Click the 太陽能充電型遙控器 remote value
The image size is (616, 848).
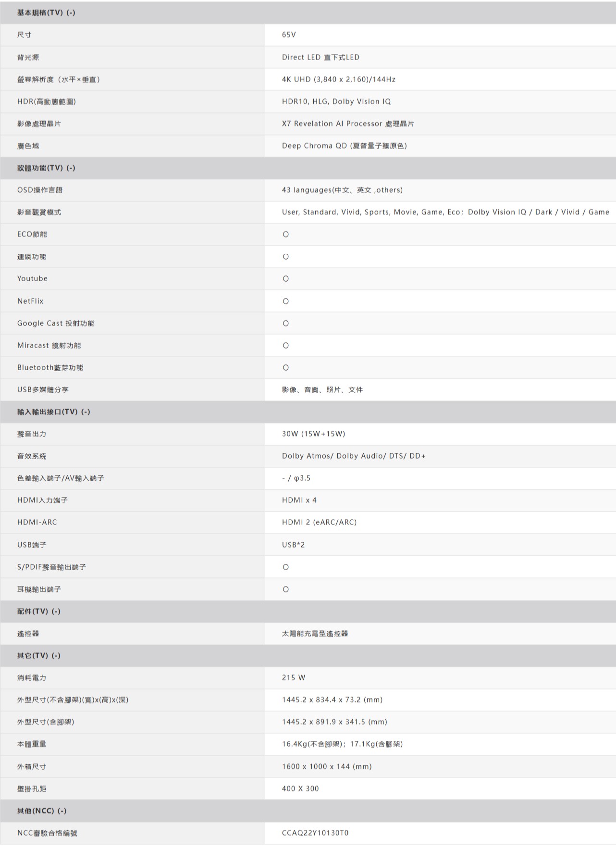click(x=315, y=634)
